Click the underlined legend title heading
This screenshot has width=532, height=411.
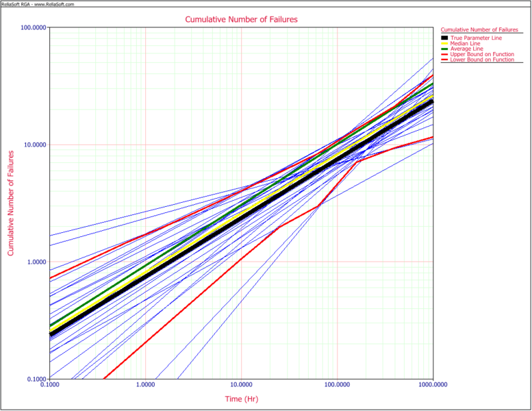click(x=479, y=29)
